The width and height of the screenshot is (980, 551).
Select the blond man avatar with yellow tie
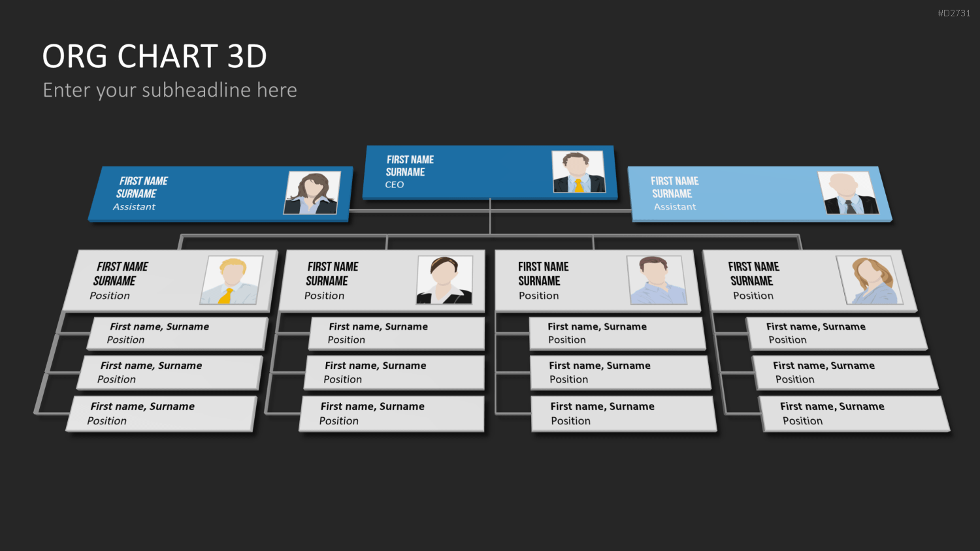[232, 280]
